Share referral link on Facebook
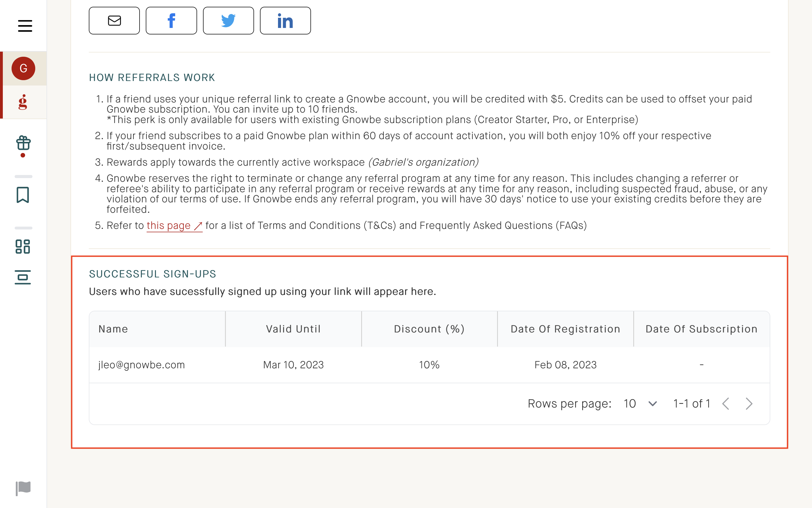The width and height of the screenshot is (812, 508). pos(171,21)
